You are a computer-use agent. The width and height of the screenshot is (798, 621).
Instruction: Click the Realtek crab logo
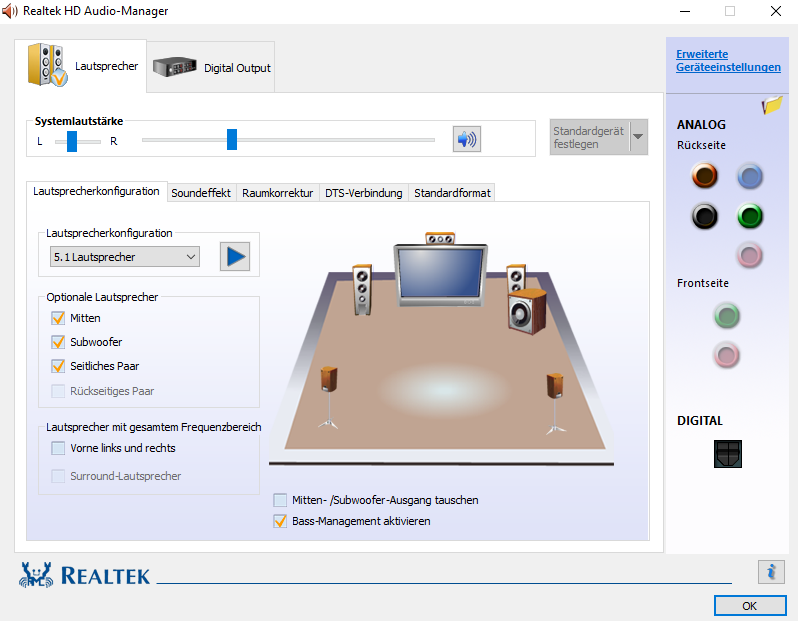[x=36, y=575]
